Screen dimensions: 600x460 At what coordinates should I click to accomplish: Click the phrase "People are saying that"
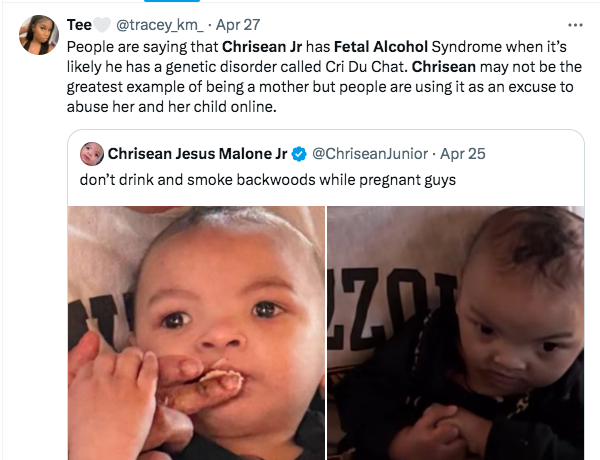coord(142,46)
